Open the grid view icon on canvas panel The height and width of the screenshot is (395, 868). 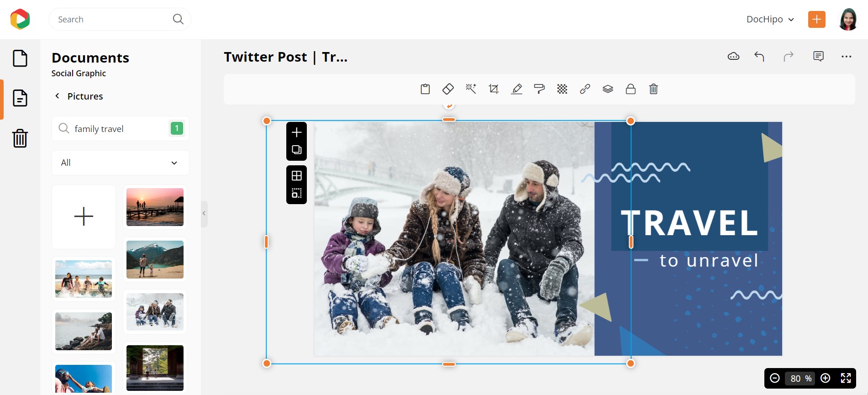tap(297, 176)
